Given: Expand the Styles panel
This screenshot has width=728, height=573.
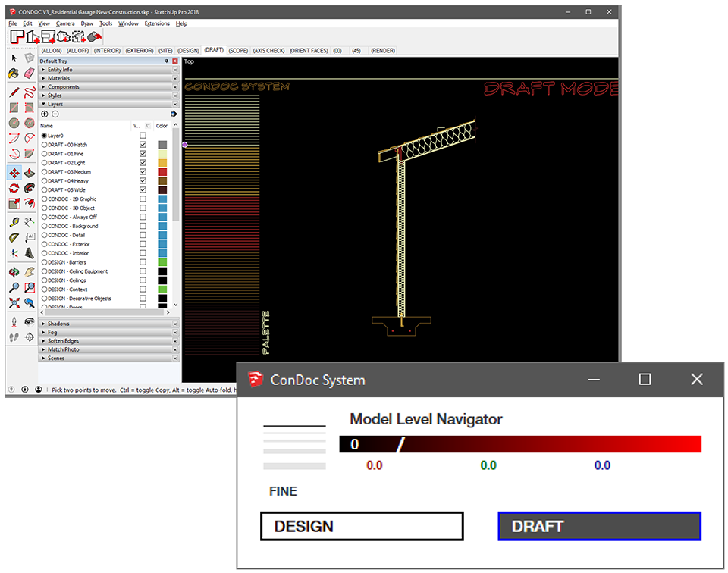Looking at the screenshot, I should [106, 95].
